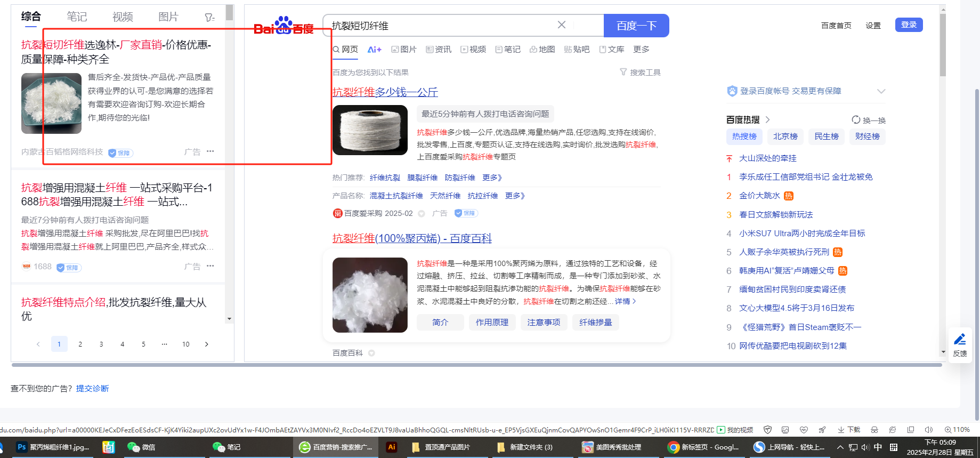Screen dimensions: 980x458
Task: Click the 换一换 refresh icon
Action: [x=856, y=120]
